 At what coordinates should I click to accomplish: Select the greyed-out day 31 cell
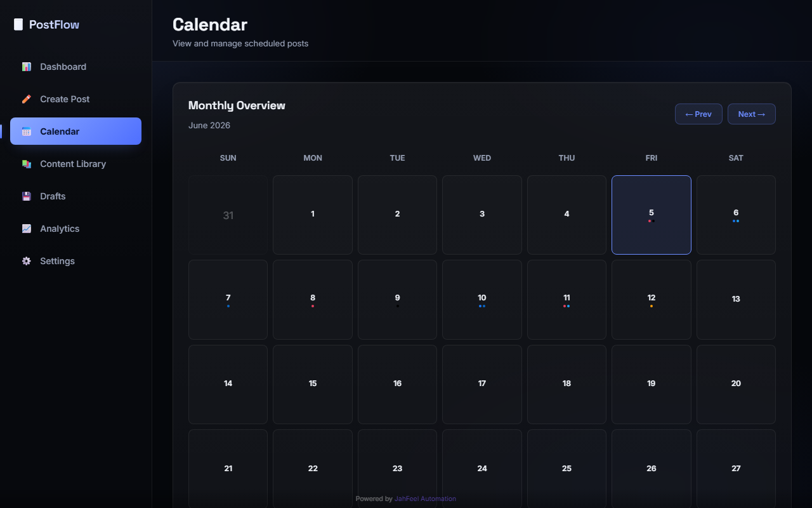tap(228, 215)
